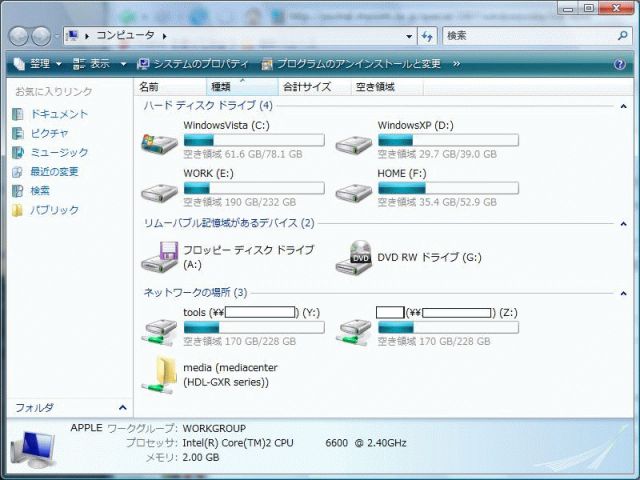Collapse the ハード ディスク ドライブ group
This screenshot has width=640, height=480.
tap(623, 107)
